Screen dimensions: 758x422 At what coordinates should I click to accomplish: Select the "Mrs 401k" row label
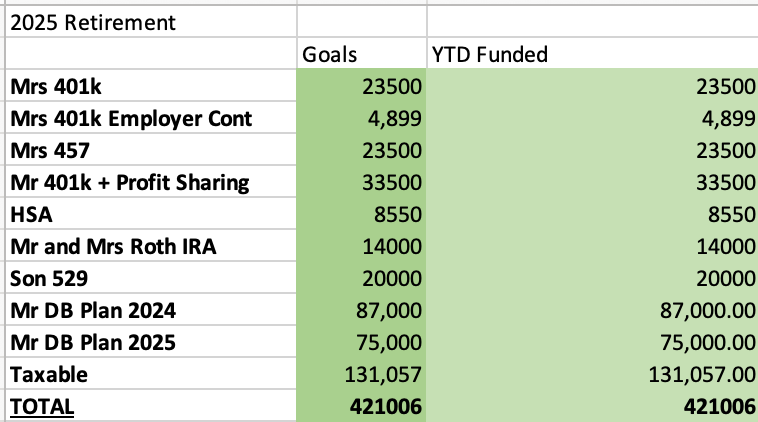click(x=150, y=87)
